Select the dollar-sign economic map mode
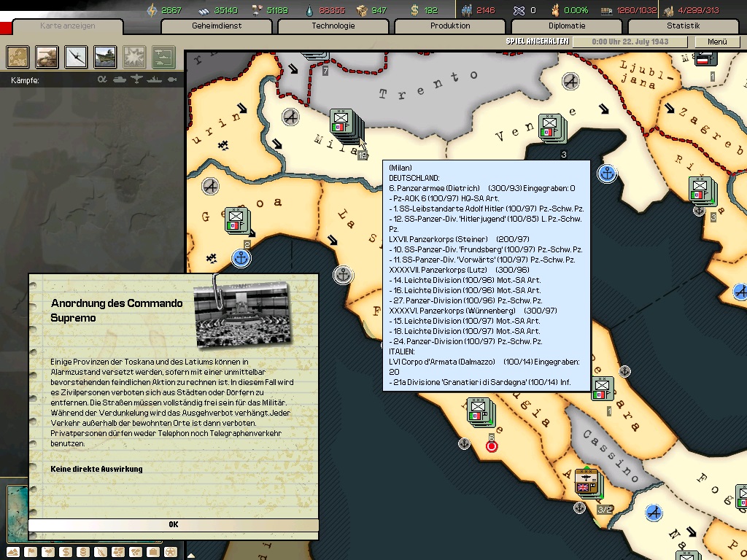Screen dimensions: 747x560 pyautogui.click(x=66, y=552)
